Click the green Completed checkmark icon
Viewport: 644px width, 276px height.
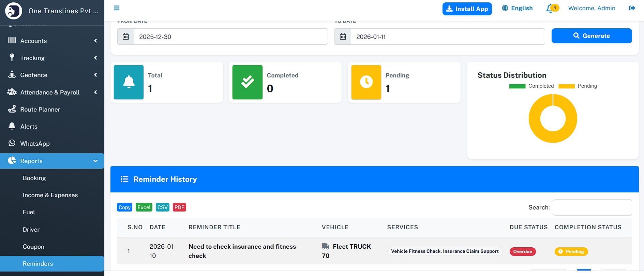point(248,82)
